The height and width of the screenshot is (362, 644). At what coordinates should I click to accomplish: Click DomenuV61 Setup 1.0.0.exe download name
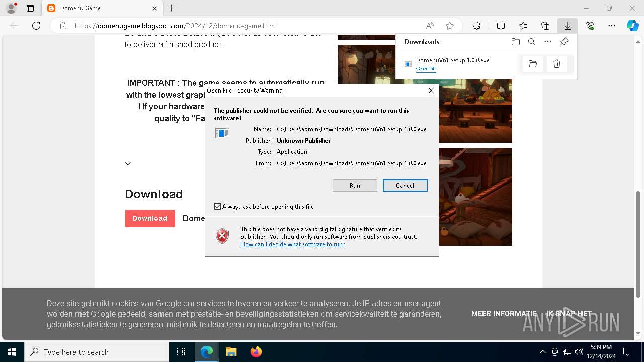click(x=452, y=60)
